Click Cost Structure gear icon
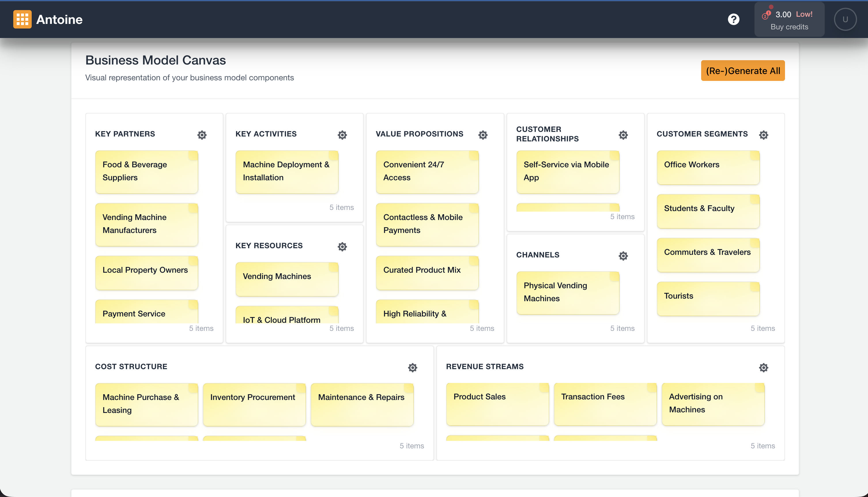Screen dimensions: 868x497 (x=413, y=368)
